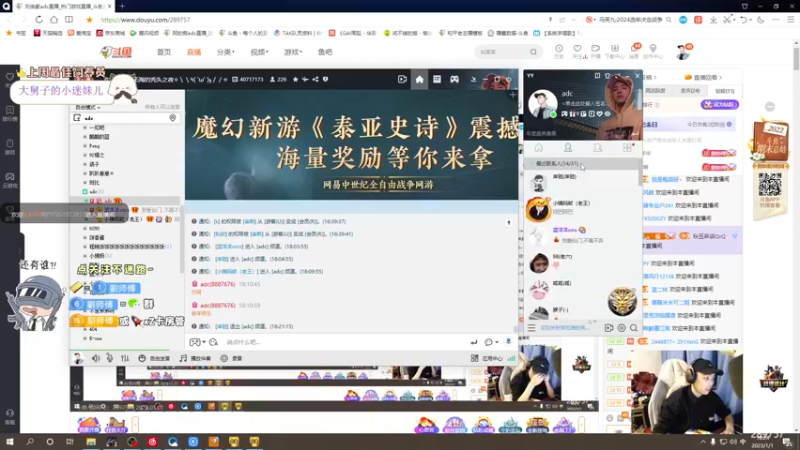
Task: Open the music accompaniment note icon
Action: [x=183, y=358]
